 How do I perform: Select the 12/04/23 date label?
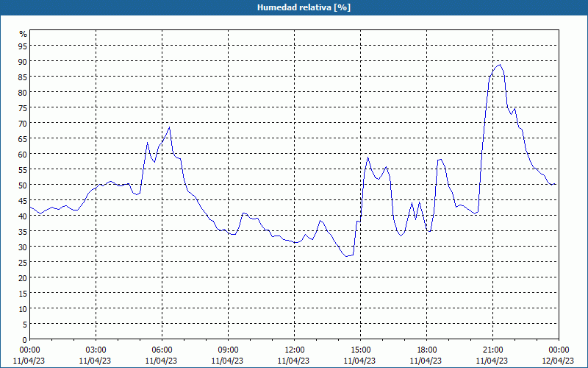click(558, 361)
